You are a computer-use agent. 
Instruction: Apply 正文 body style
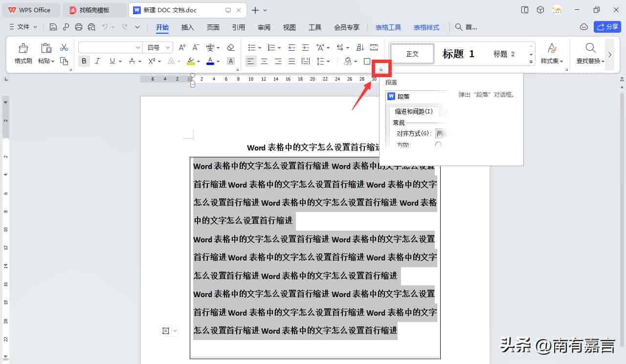tap(412, 54)
